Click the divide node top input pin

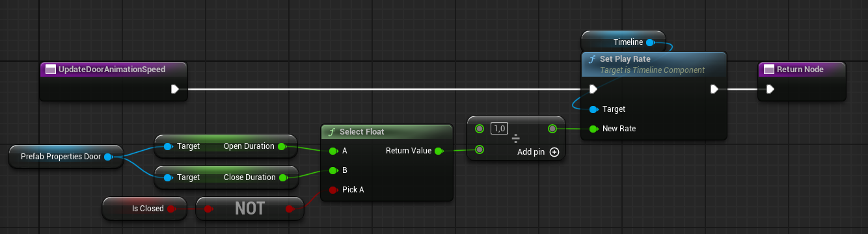(480, 129)
